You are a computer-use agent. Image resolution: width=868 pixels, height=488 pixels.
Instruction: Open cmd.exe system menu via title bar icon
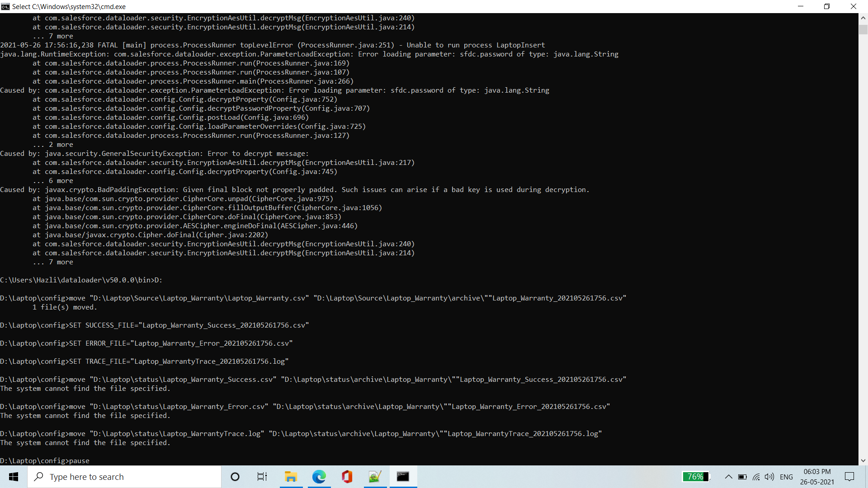tap(5, 6)
